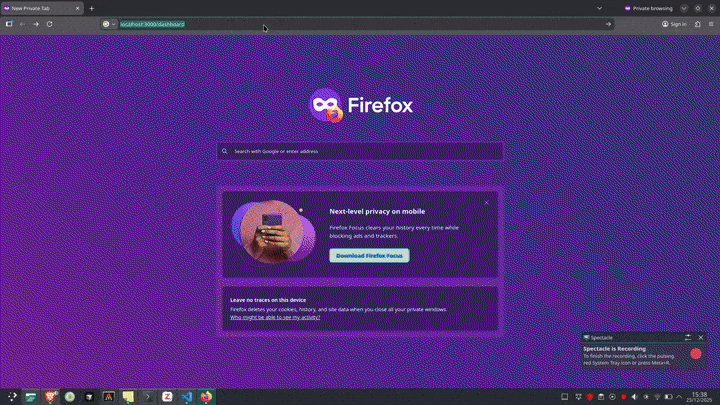Open the Firefox extensions icon
The width and height of the screenshot is (720, 405).
point(698,24)
